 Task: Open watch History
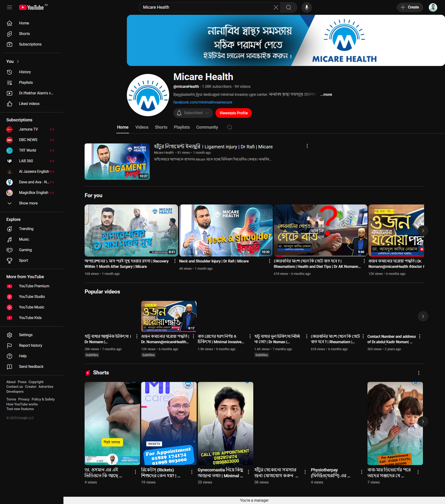(x=31, y=72)
